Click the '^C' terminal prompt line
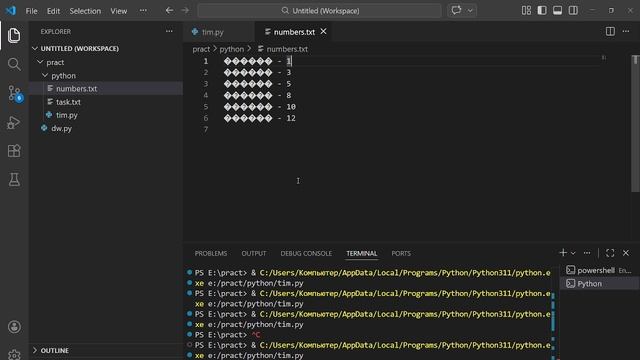This screenshot has height=360, width=640. tap(227, 335)
